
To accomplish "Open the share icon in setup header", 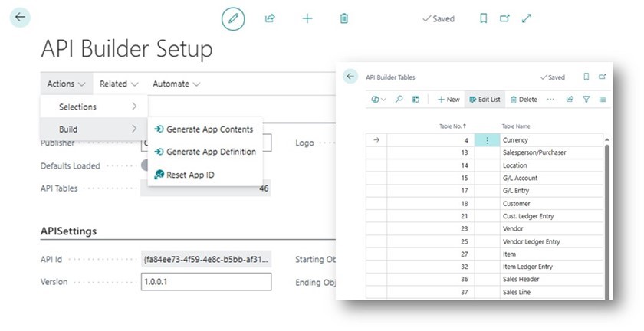I will 270,18.
